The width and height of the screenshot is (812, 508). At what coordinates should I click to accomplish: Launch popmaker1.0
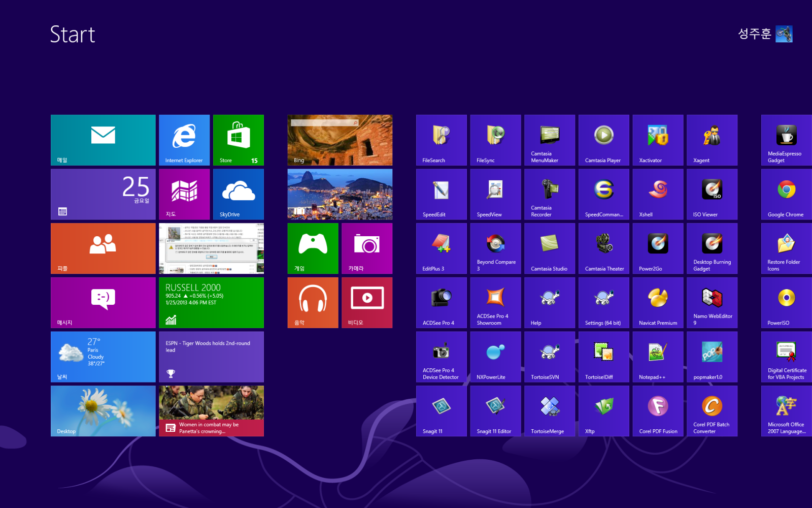712,357
